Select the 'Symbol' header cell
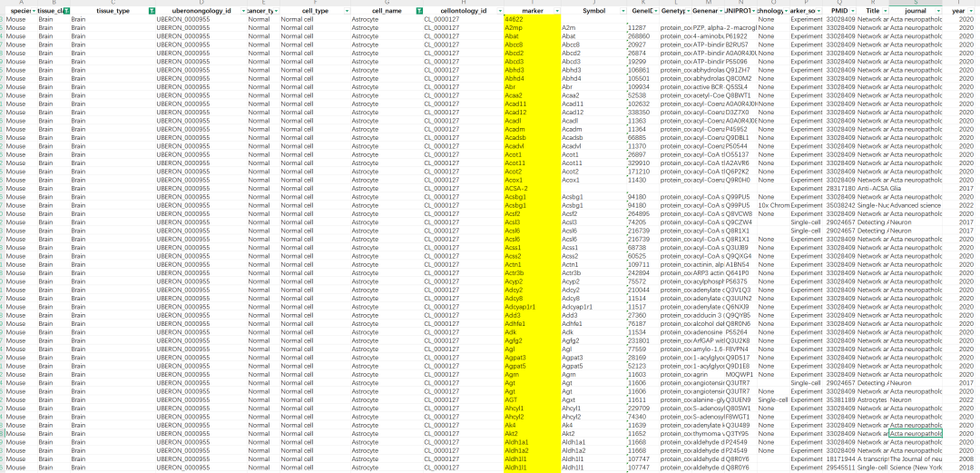980x473 pixels. [x=593, y=12]
